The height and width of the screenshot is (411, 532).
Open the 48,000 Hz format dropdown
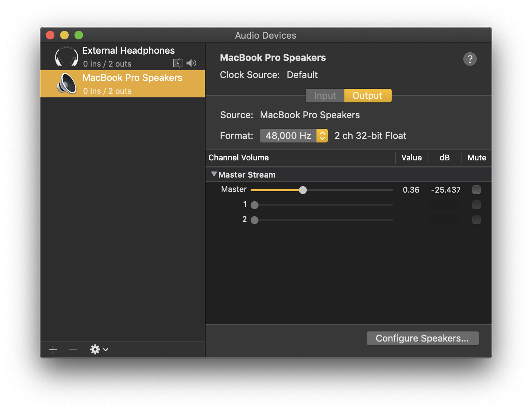pos(294,136)
